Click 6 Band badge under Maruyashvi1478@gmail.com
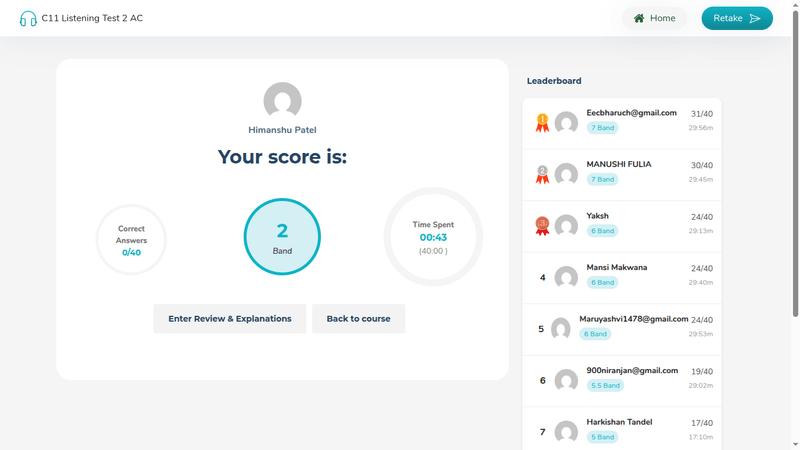 [x=595, y=334]
